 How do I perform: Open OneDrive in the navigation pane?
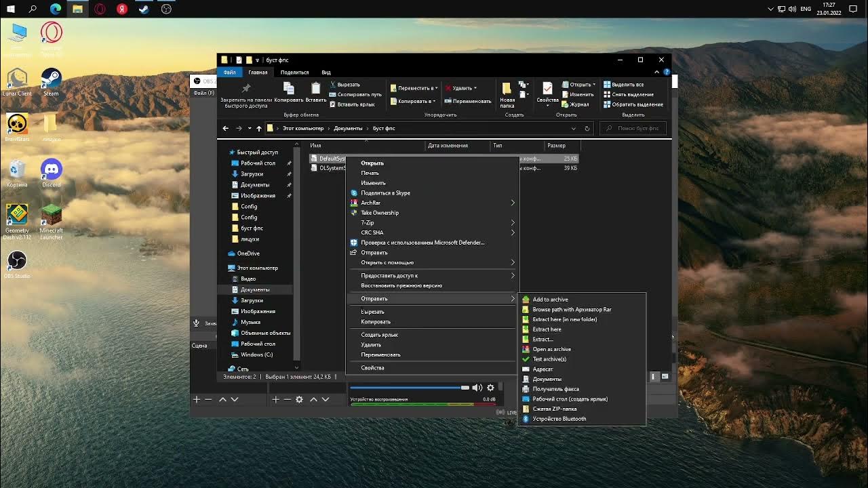click(248, 253)
